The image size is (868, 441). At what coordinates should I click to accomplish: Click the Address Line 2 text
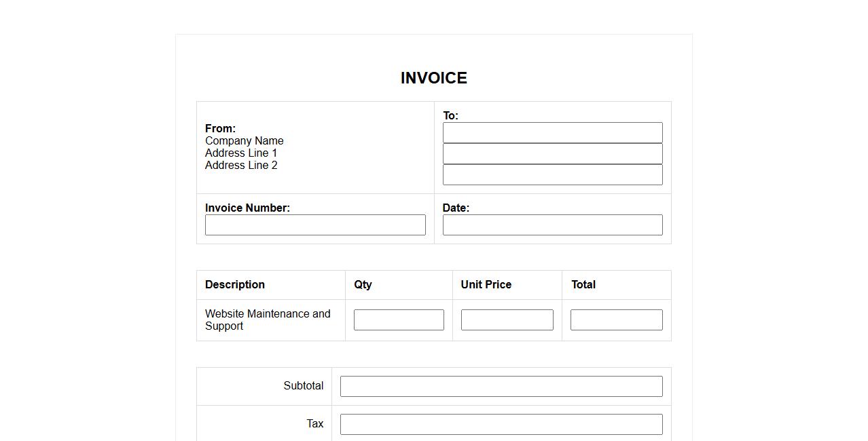pyautogui.click(x=241, y=166)
